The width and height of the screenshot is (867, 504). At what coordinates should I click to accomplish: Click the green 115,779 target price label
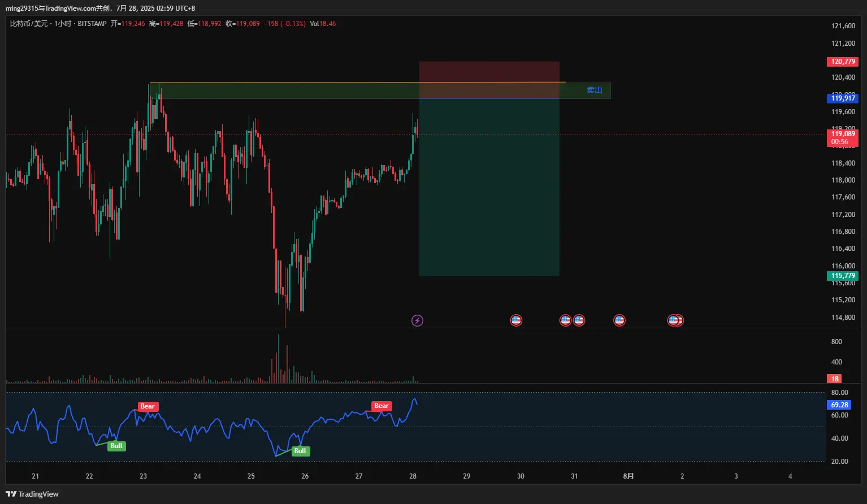(843, 276)
